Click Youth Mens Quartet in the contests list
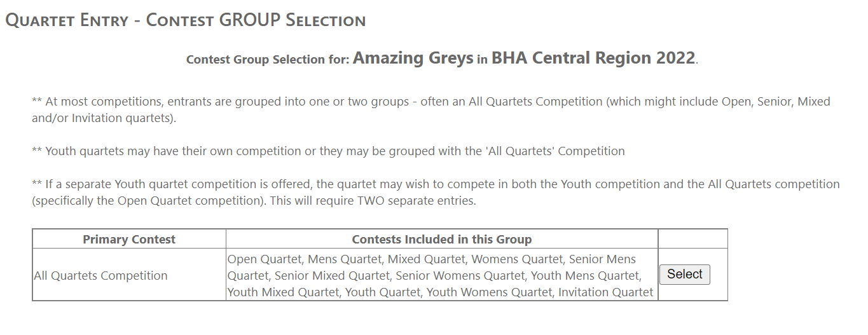This screenshot has width=868, height=335. [584, 276]
